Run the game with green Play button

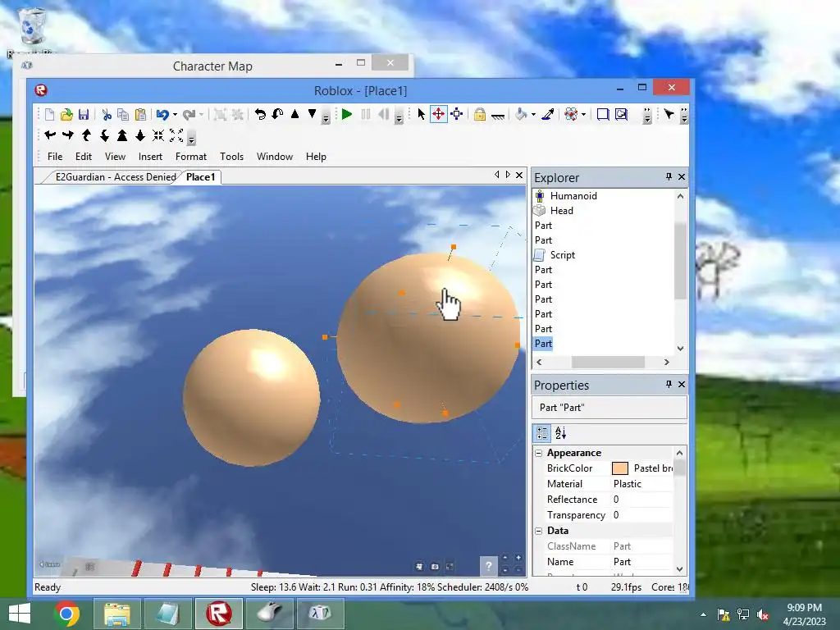coord(347,114)
